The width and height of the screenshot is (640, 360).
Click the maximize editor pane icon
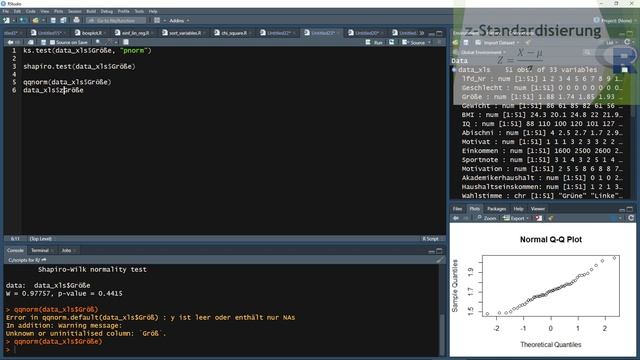439,33
